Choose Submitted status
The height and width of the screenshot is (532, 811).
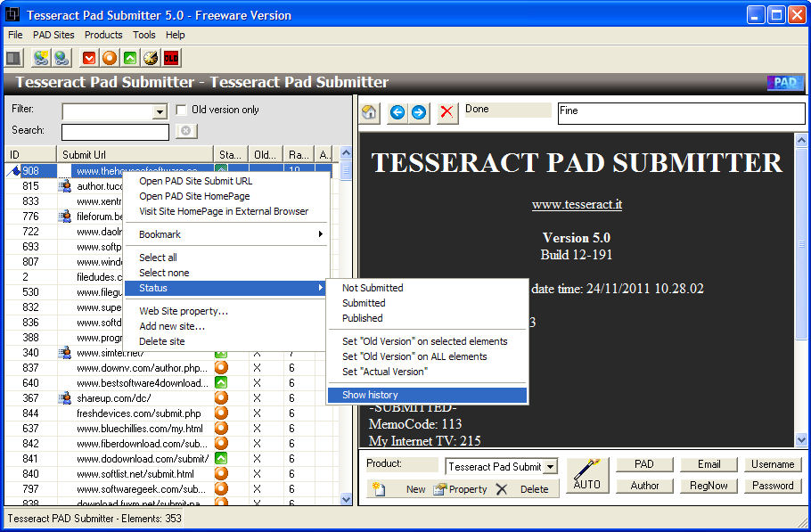[x=427, y=303]
